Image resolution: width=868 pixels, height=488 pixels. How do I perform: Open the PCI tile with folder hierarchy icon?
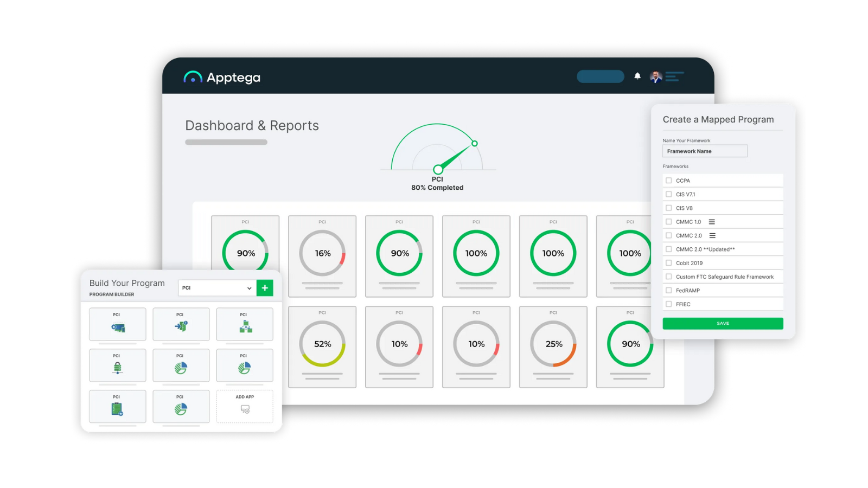[245, 324]
